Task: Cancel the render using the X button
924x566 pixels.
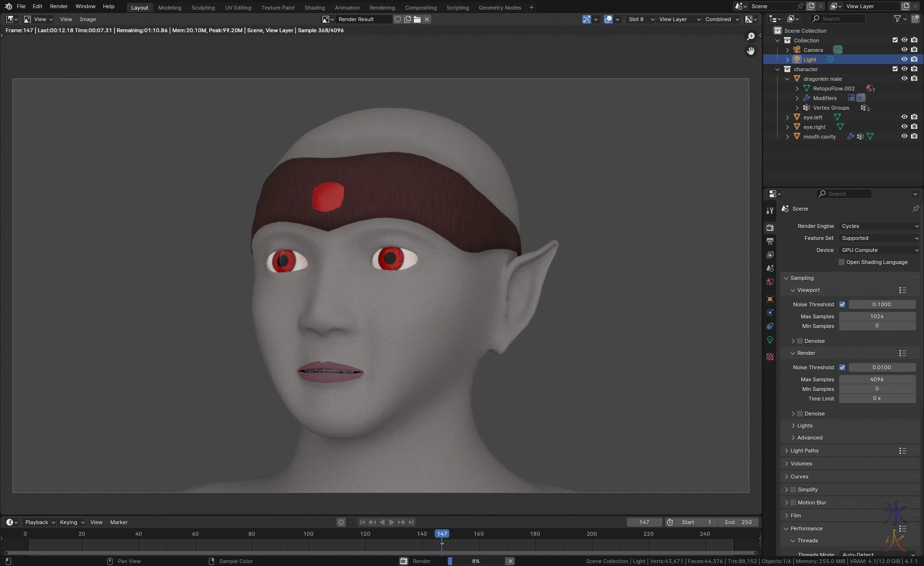Action: pos(511,561)
